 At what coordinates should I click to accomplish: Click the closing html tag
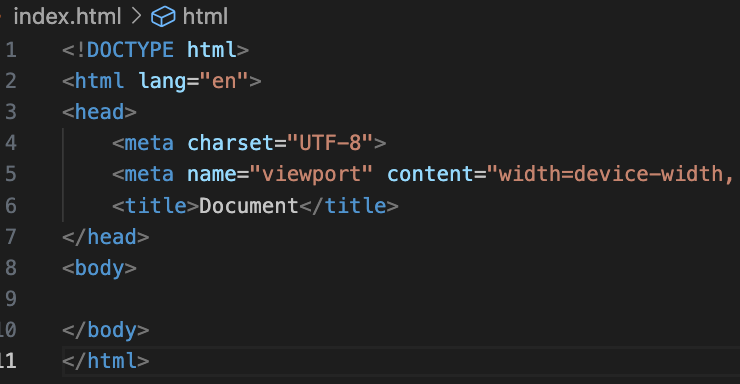click(106, 361)
